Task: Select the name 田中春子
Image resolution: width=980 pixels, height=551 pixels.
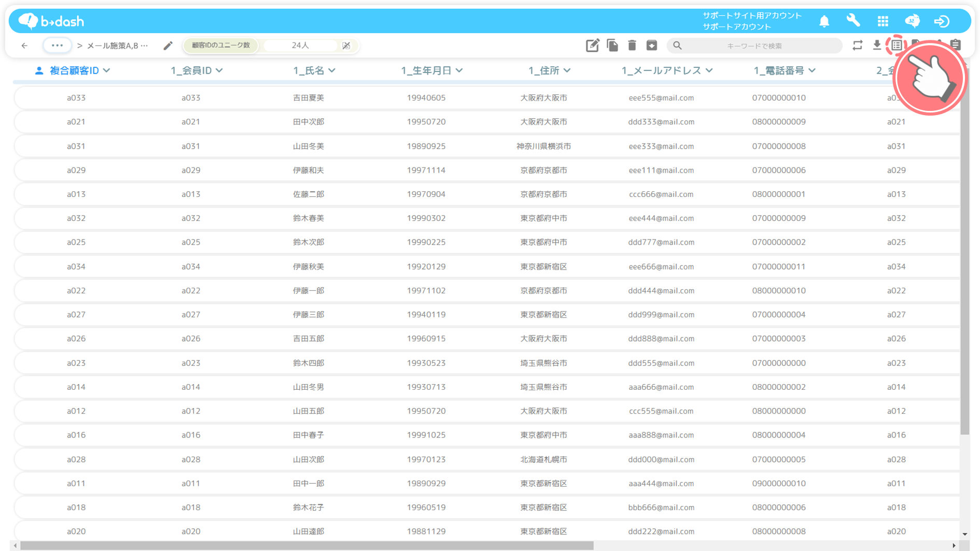Action: click(x=309, y=435)
